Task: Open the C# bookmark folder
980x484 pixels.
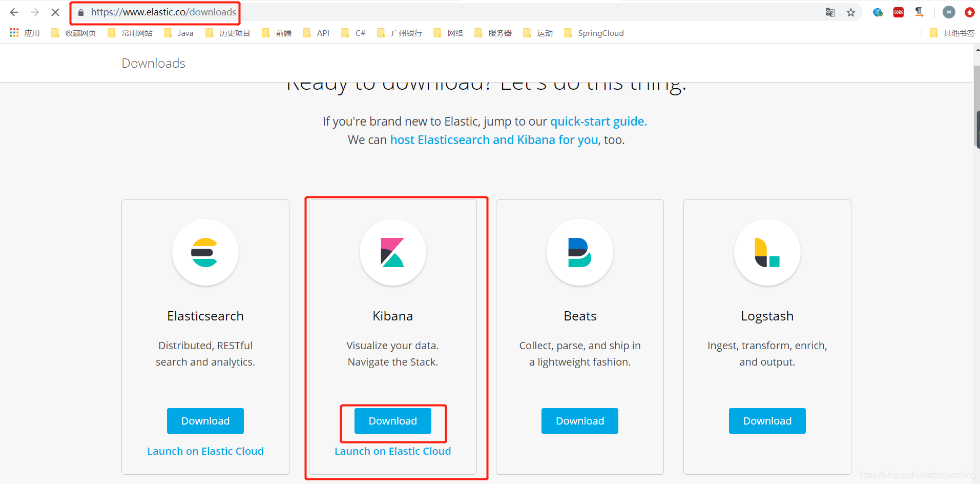Action: [x=353, y=33]
